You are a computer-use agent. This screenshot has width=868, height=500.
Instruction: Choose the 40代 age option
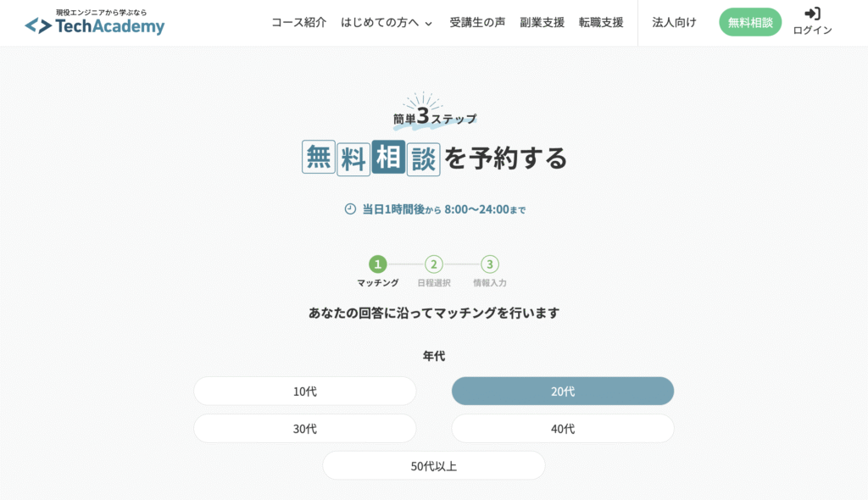(x=563, y=429)
